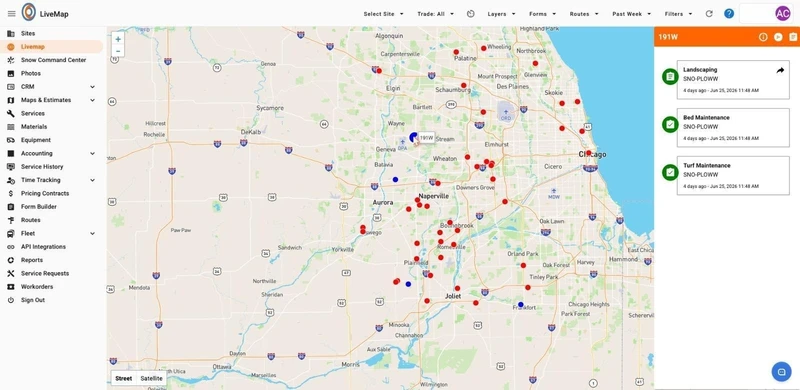Image resolution: width=800 pixels, height=390 pixels.
Task: Open the Turf Maintenance service card
Action: (x=733, y=176)
